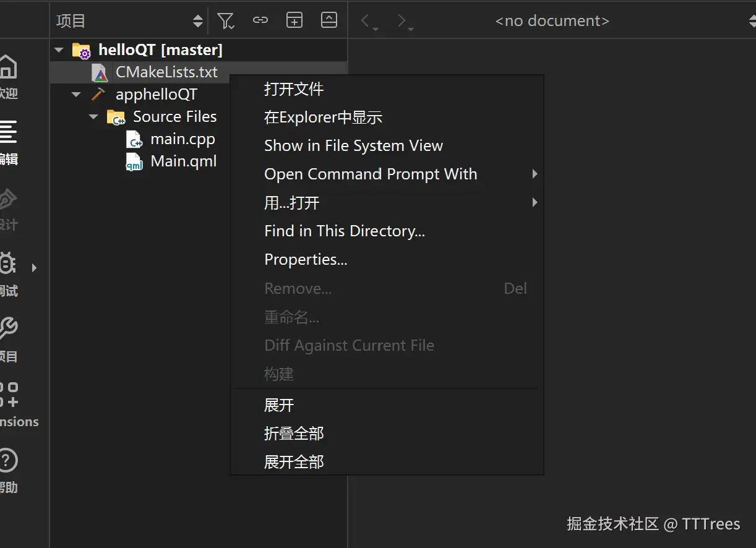
Task: Open the Debug mode bug icon
Action: pos(7,264)
